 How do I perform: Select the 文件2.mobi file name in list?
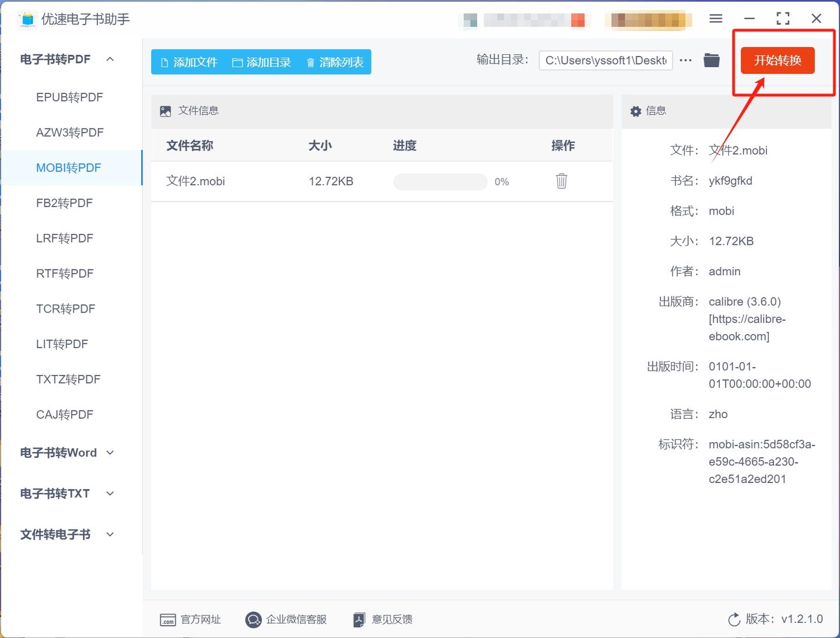pos(195,181)
